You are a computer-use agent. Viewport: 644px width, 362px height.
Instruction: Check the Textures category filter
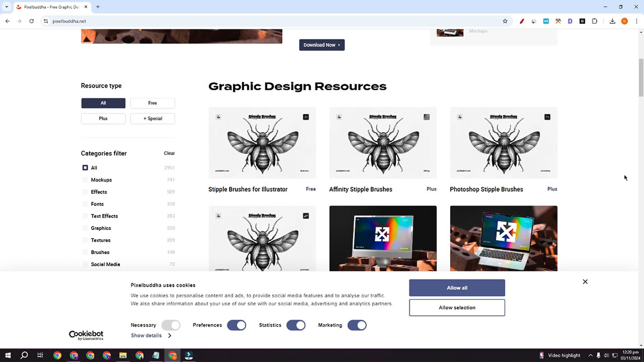(85, 240)
